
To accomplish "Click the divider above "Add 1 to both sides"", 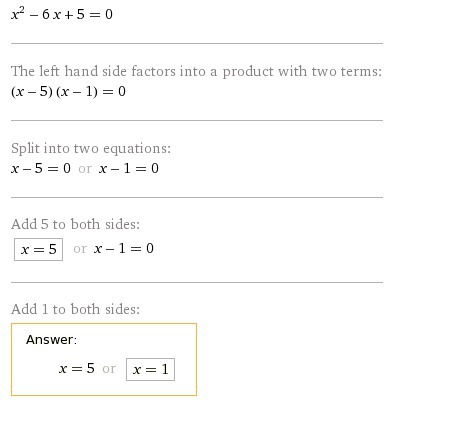I will click(197, 282).
